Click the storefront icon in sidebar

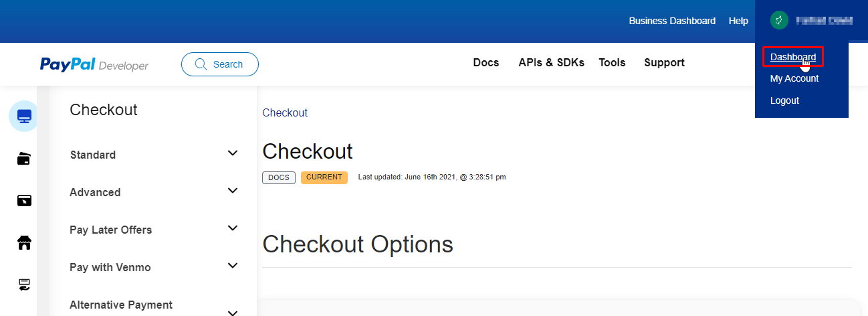pyautogui.click(x=24, y=243)
